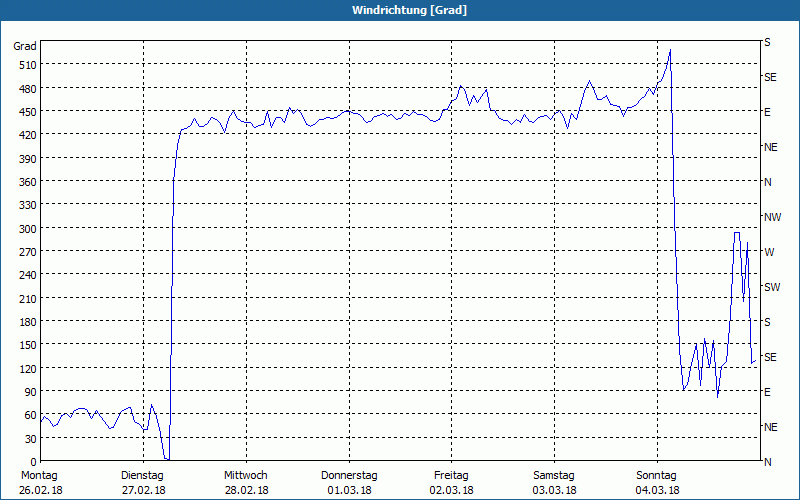
Task: Choose the 210 degree axis label
Action: [28, 299]
